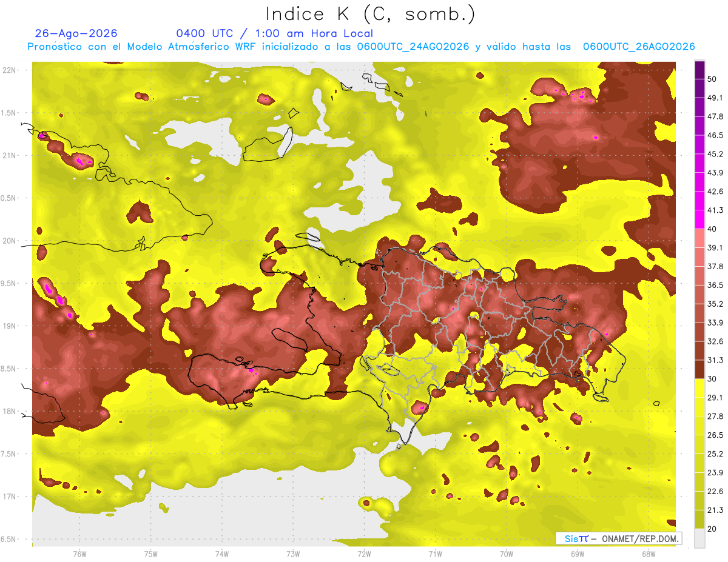This screenshot has height=562, width=728.
Task: Click the '22.6' value on the color scale
Action: [x=715, y=492]
